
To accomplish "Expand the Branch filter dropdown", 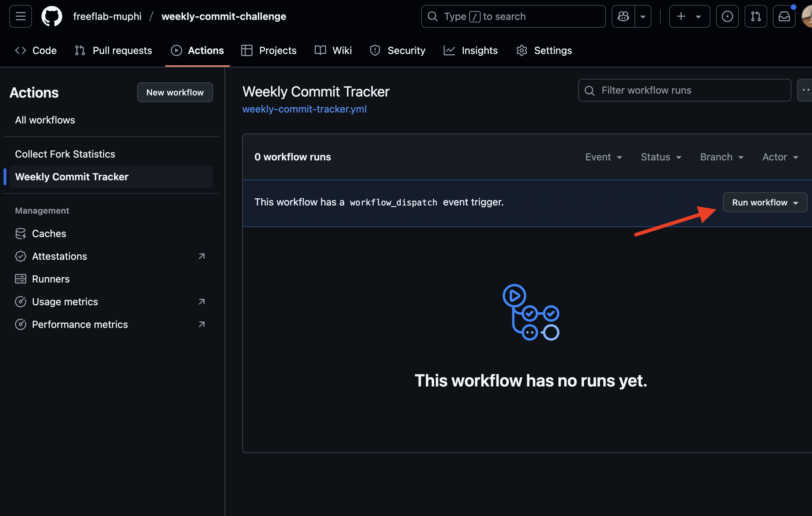I will (x=721, y=157).
